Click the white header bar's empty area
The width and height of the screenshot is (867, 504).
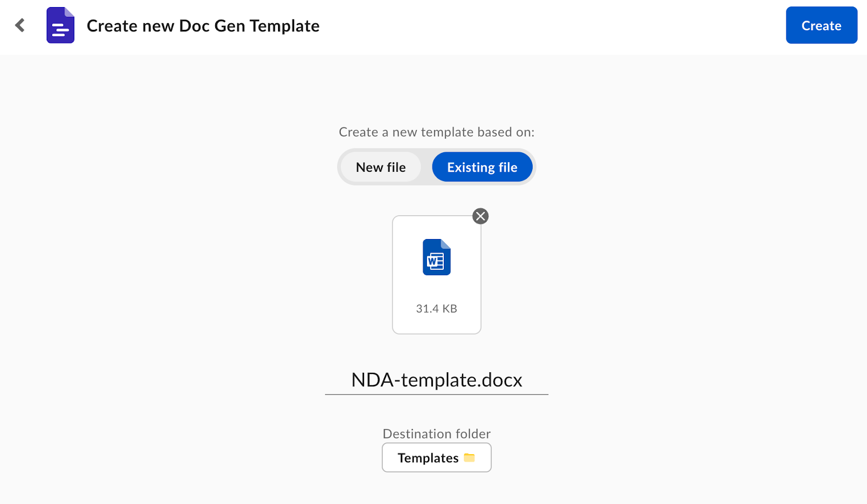[x=542, y=26]
